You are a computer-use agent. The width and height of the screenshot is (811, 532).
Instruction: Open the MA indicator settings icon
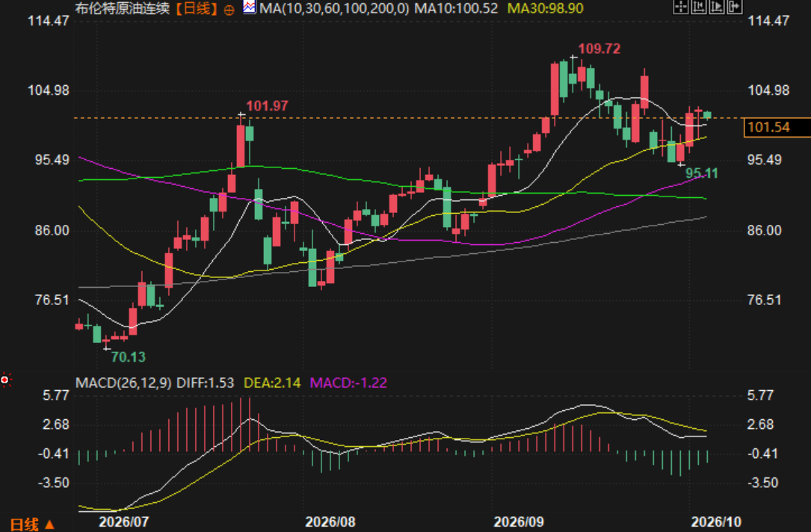[250, 7]
